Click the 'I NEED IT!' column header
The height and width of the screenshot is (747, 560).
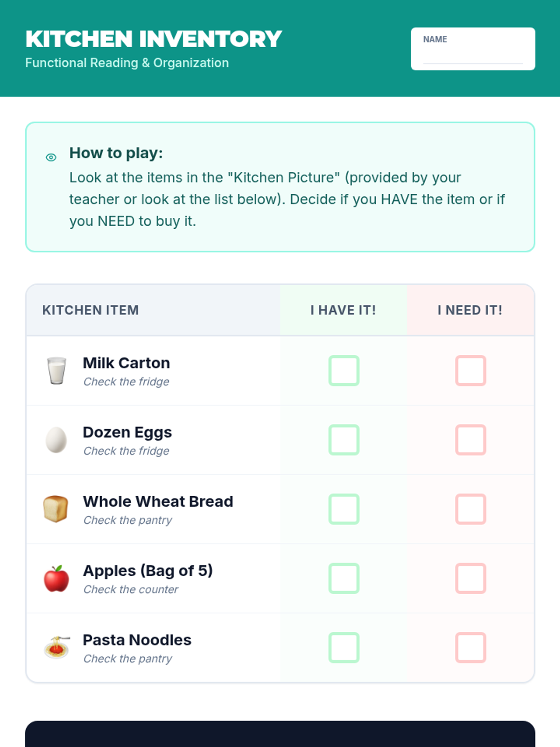point(470,310)
